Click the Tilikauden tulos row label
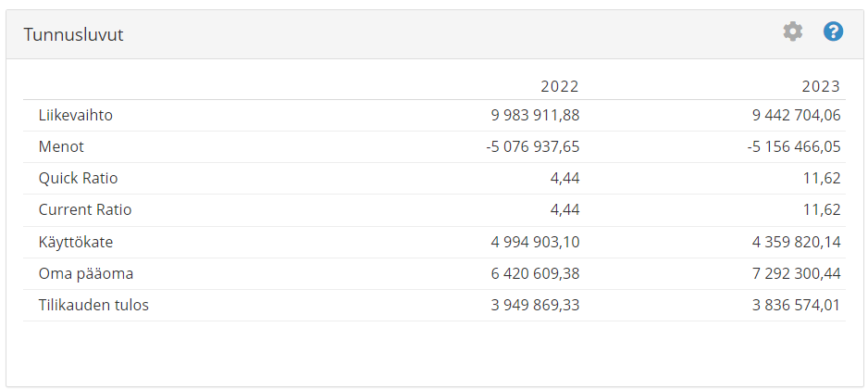Image resolution: width=868 pixels, height=390 pixels. click(93, 306)
